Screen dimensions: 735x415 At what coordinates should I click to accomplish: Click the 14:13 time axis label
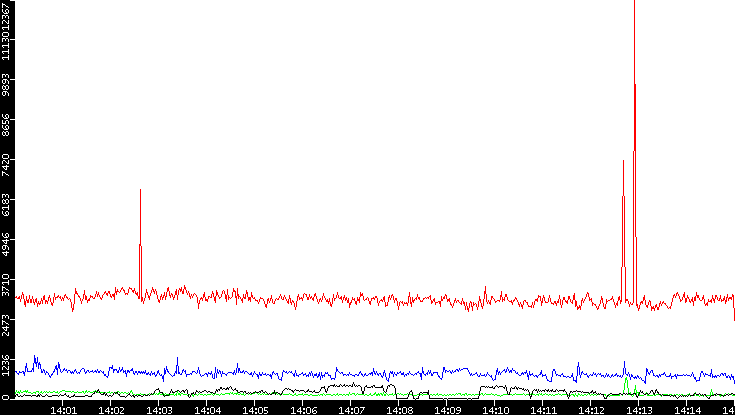pyautogui.click(x=638, y=410)
